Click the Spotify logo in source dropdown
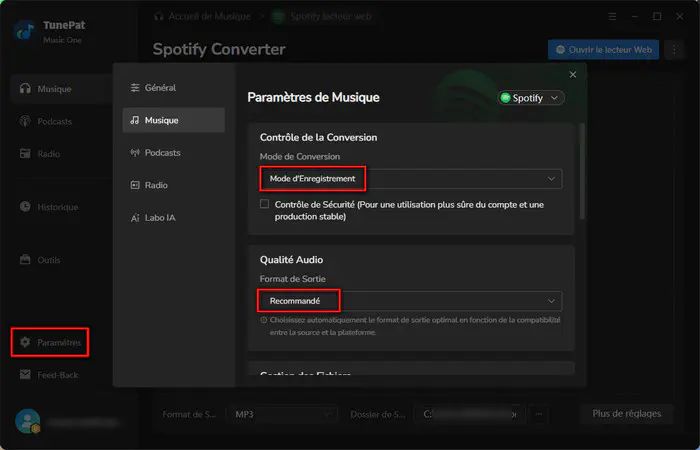 click(505, 98)
